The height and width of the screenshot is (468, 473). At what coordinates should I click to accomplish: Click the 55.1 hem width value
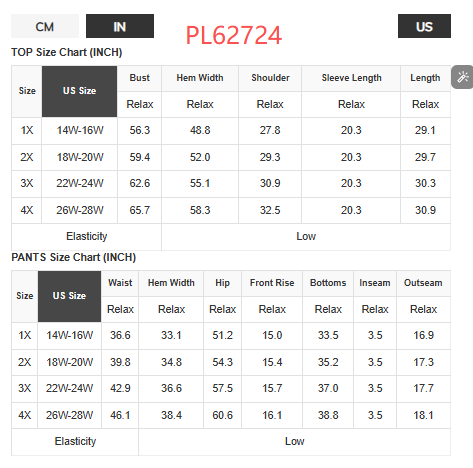click(x=200, y=183)
